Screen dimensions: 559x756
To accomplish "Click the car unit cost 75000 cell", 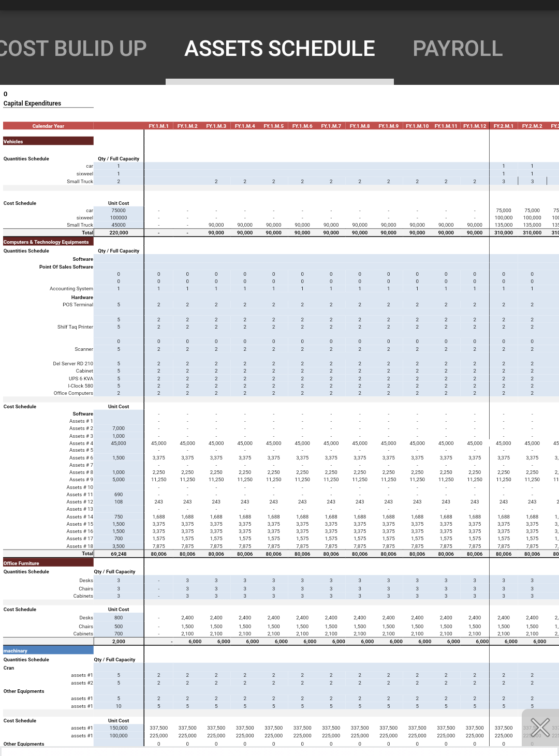I will point(119,211).
